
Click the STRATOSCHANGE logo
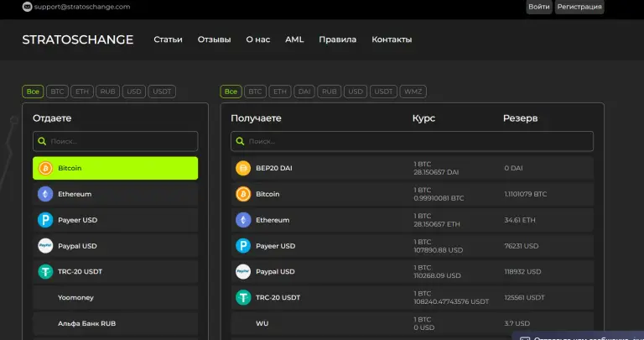[x=78, y=39]
